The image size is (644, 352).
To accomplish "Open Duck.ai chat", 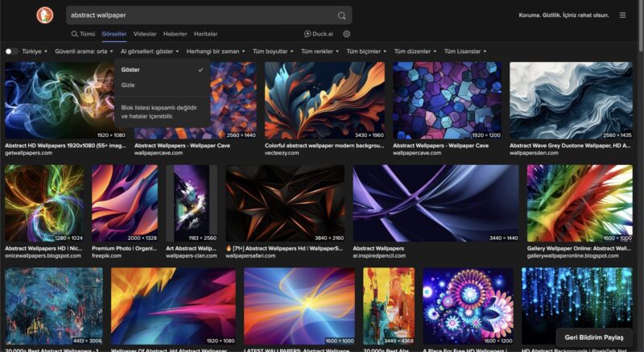I will pyautogui.click(x=319, y=34).
